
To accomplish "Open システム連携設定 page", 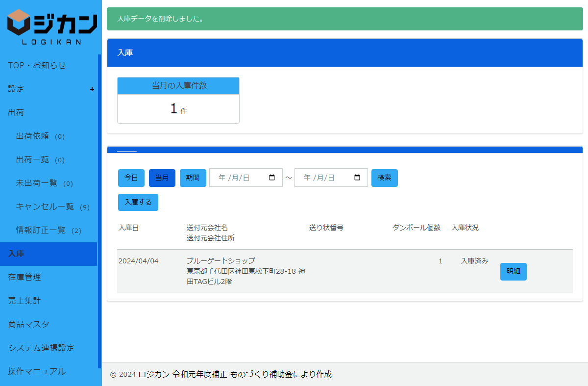I will click(41, 348).
